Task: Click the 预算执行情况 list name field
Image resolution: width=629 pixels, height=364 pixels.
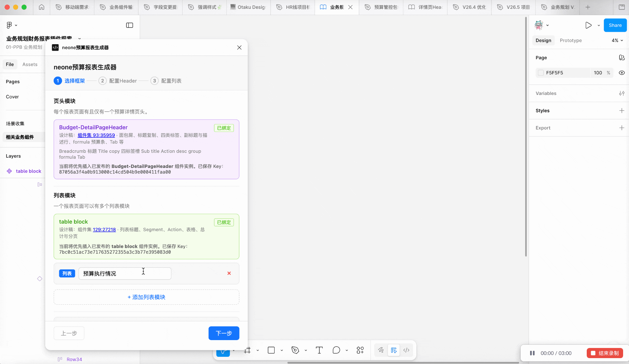Action: 125,273
